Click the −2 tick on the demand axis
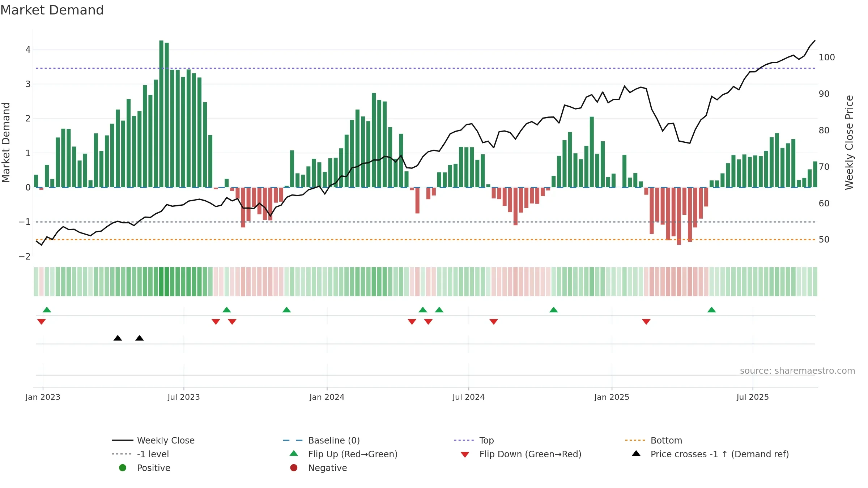The width and height of the screenshot is (868, 488). tap(25, 257)
